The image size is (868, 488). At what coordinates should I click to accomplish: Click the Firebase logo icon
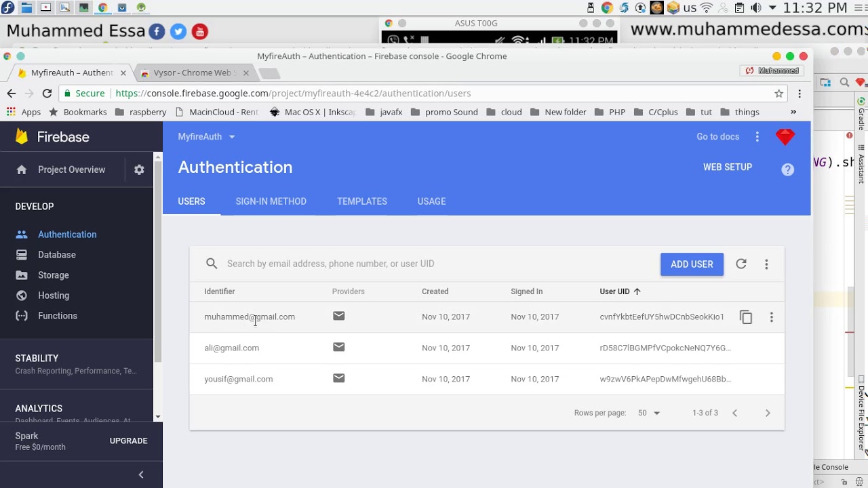pyautogui.click(x=22, y=137)
